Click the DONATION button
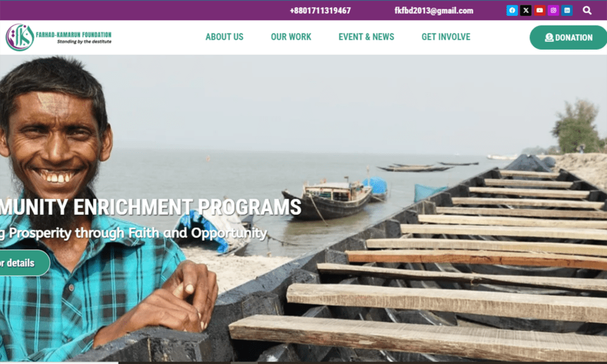This screenshot has height=364, width=607. click(x=568, y=37)
